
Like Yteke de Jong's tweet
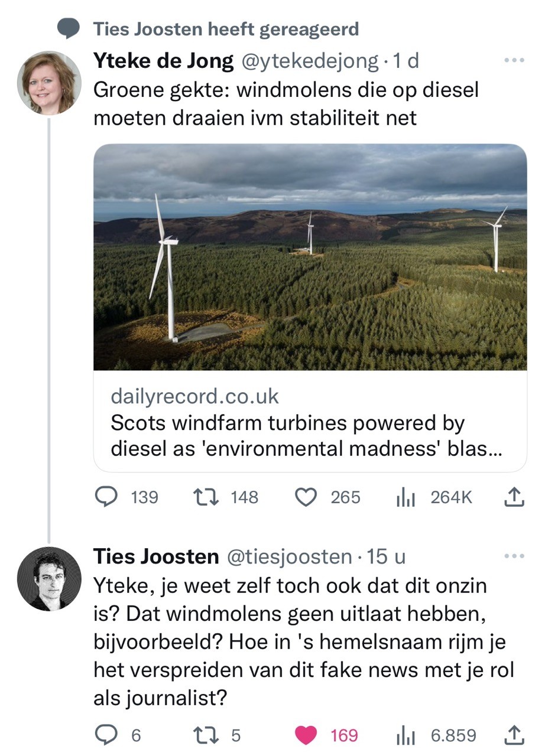click(306, 497)
